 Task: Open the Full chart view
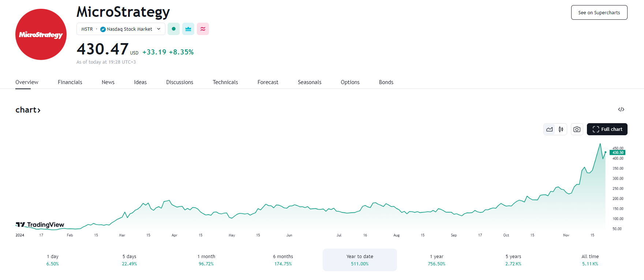[x=607, y=129]
